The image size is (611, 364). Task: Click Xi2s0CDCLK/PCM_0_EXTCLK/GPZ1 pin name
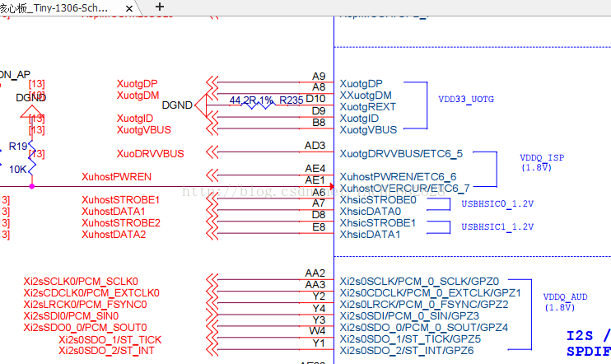coord(430,293)
